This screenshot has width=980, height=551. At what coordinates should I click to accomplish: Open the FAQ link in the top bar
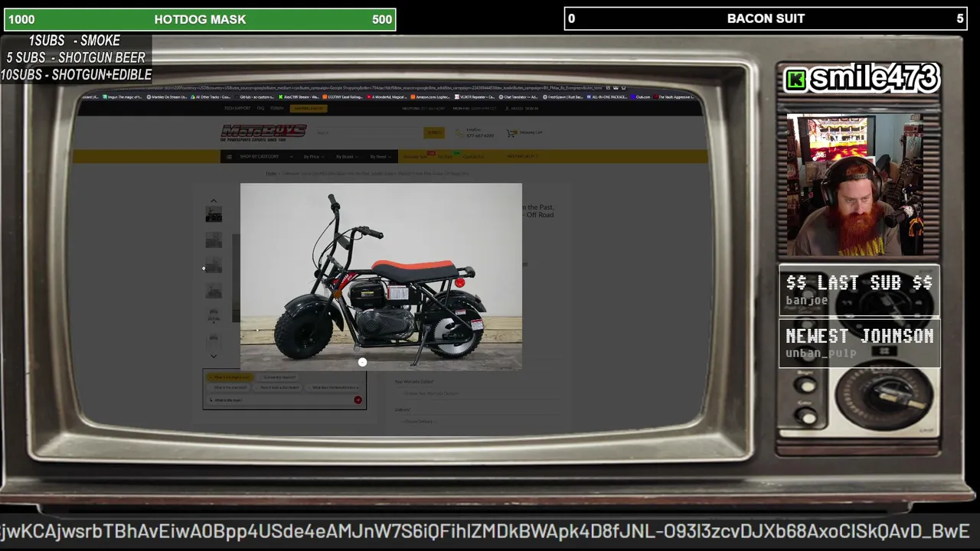pos(261,109)
